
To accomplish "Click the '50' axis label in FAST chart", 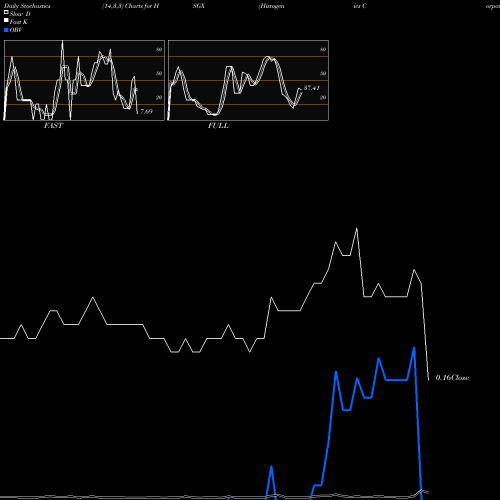I will pos(159,73).
